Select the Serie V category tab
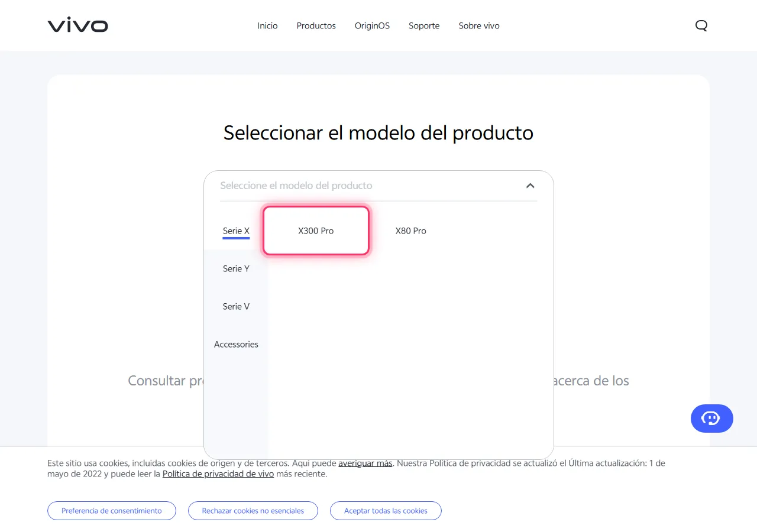The height and width of the screenshot is (532, 757). tap(236, 306)
